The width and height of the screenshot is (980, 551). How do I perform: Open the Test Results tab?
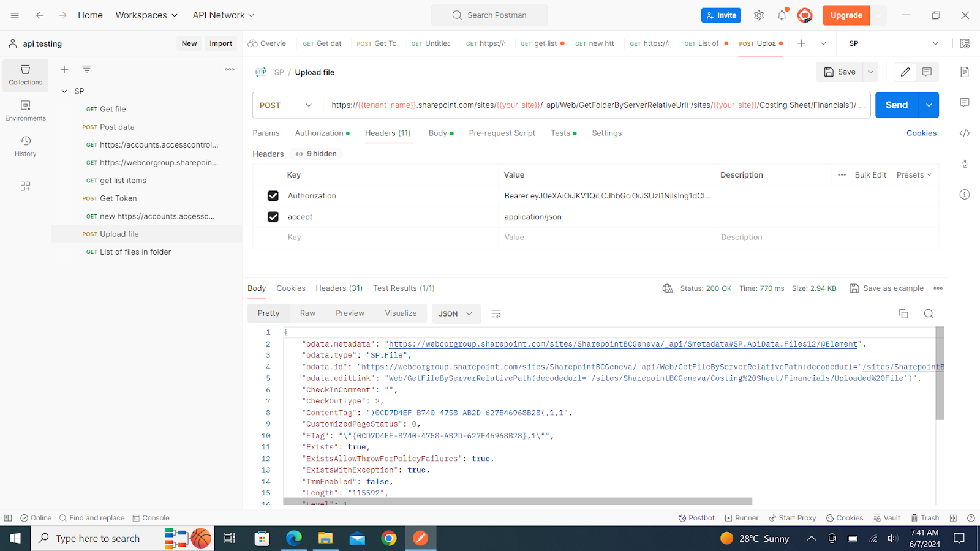click(x=404, y=288)
